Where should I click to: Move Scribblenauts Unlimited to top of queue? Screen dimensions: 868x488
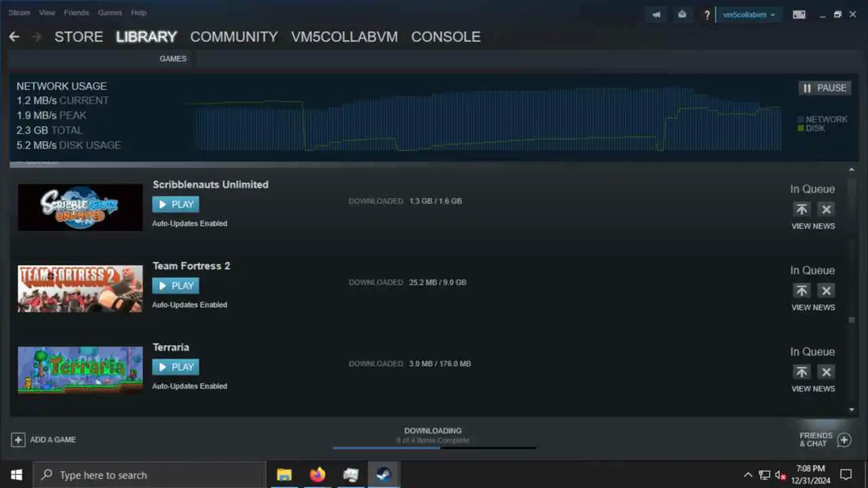[x=802, y=209]
